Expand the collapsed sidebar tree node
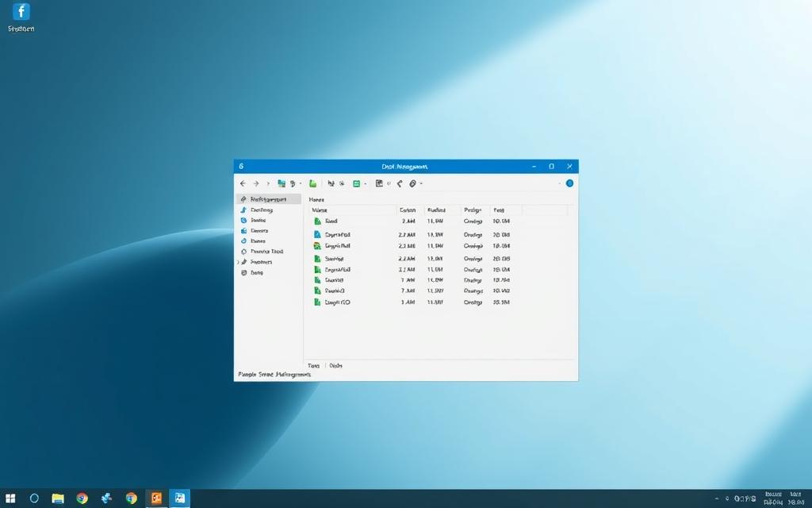This screenshot has width=812, height=508. 238,262
